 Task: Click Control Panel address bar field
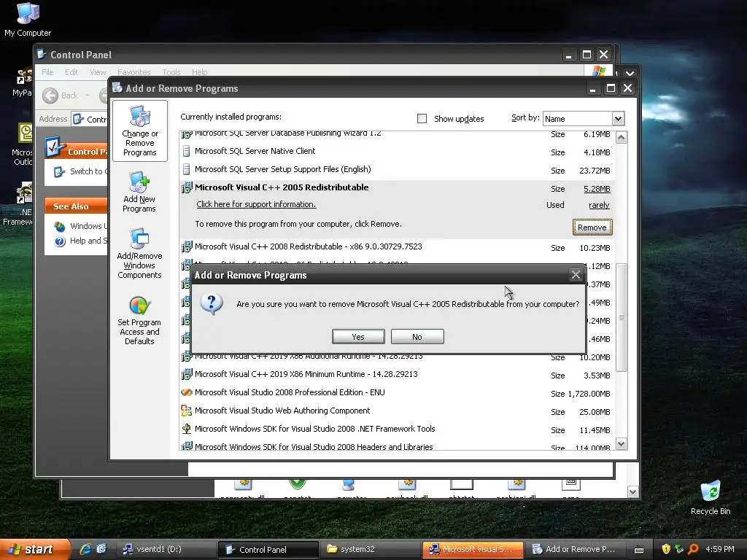pyautogui.click(x=90, y=119)
